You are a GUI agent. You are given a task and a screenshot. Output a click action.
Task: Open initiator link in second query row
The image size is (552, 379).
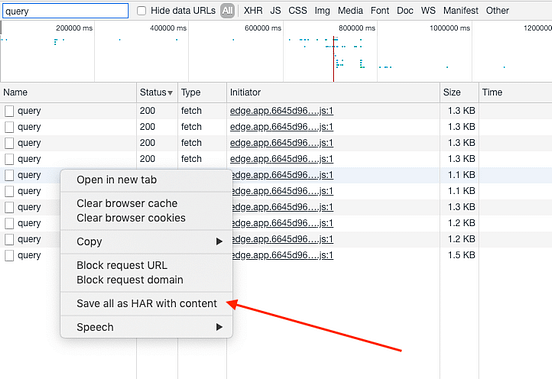pyautogui.click(x=282, y=127)
